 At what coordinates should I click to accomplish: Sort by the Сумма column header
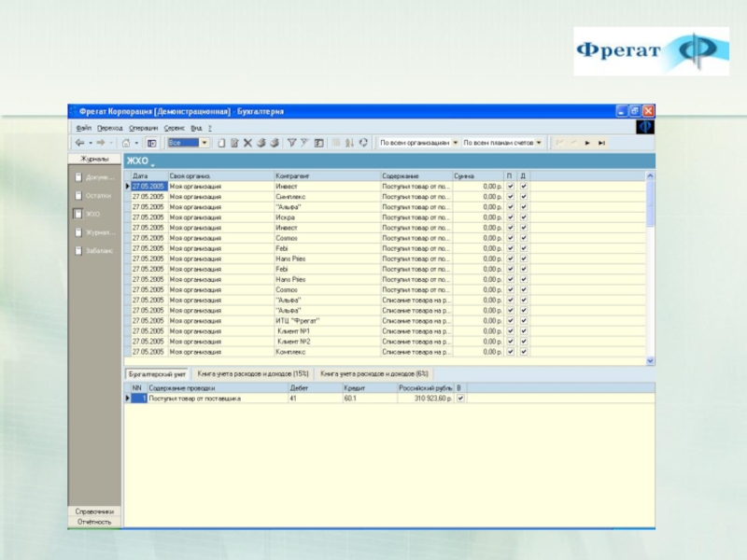[478, 175]
